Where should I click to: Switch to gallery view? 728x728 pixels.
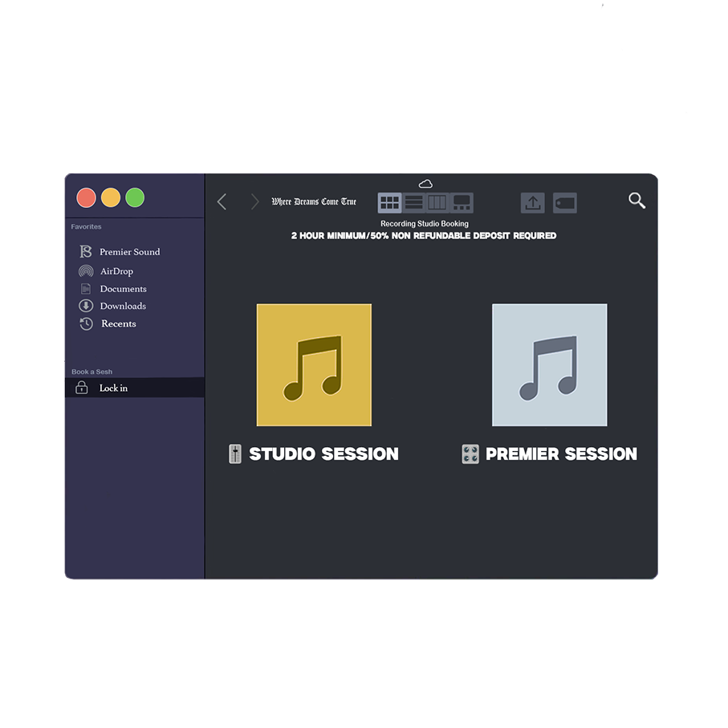(x=462, y=202)
